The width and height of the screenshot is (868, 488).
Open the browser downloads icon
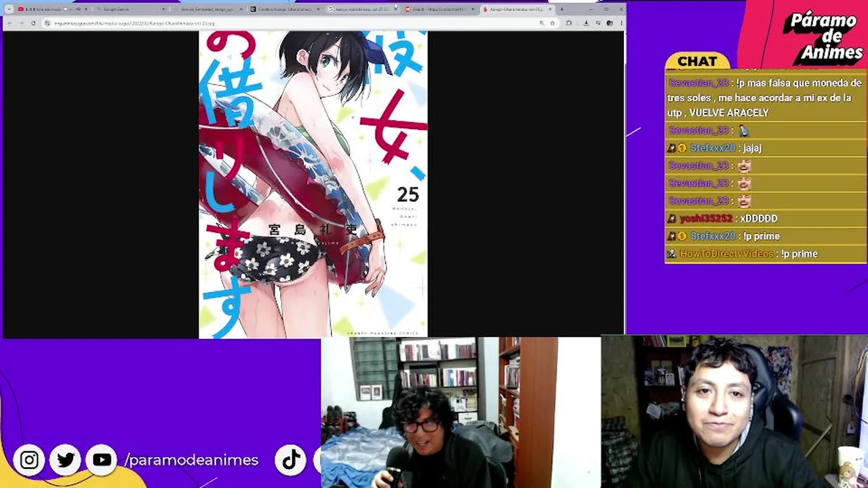coord(587,23)
